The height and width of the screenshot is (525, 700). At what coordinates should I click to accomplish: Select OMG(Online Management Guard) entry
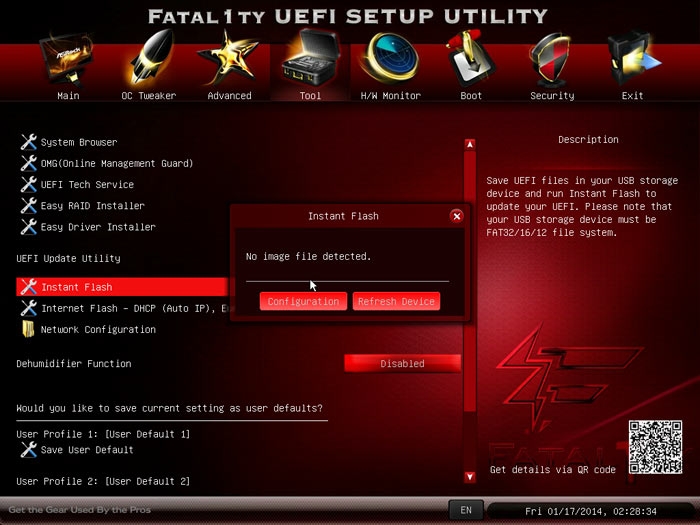pyautogui.click(x=117, y=163)
